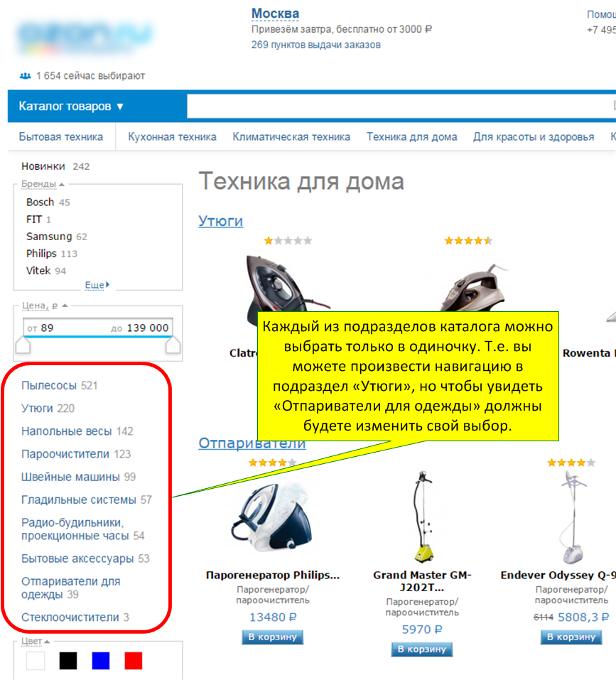Add Philips Парогенератор to cart
Viewport: 616px width, 680px height.
pyautogui.click(x=272, y=637)
